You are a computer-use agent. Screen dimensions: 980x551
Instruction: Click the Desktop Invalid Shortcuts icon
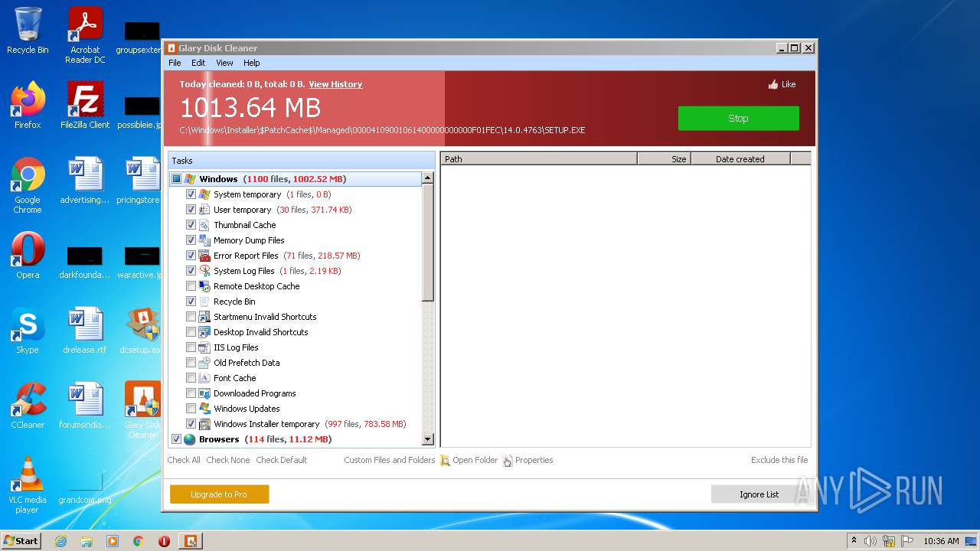pos(204,332)
